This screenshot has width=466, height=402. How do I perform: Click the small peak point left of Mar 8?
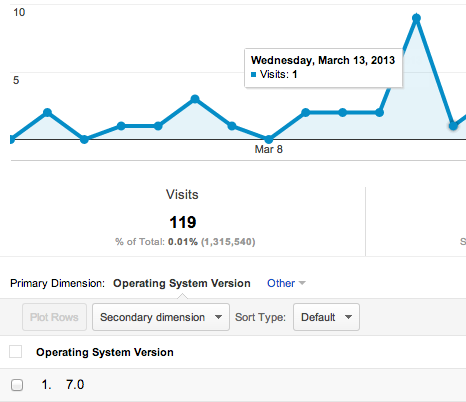pos(195,99)
